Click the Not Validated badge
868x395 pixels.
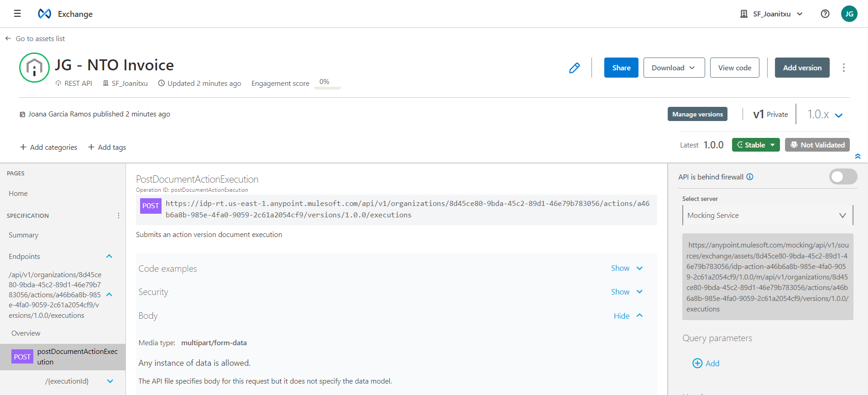[817, 145]
